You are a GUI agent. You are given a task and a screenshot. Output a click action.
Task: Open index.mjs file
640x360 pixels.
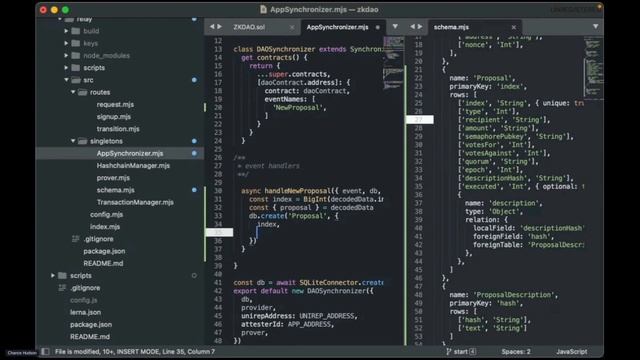[105, 227]
